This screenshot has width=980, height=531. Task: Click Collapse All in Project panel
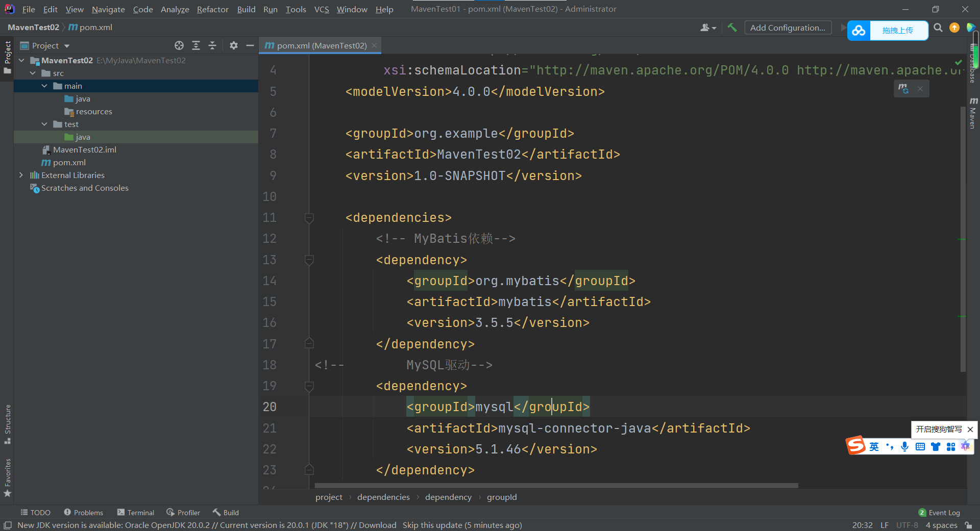pos(212,45)
